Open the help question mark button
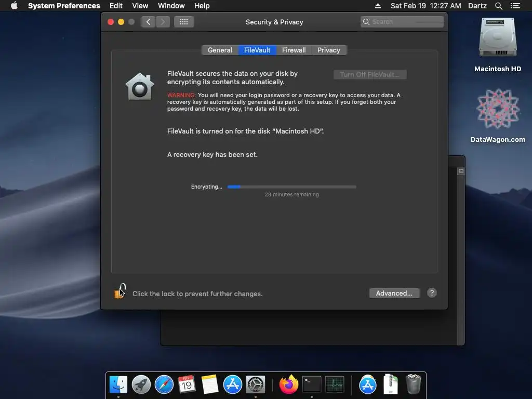The image size is (532, 399). [432, 293]
